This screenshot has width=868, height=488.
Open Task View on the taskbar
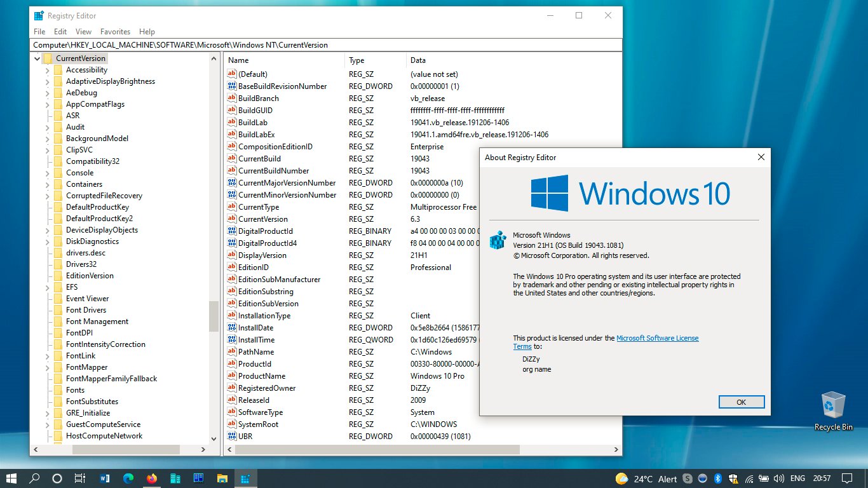coord(80,478)
